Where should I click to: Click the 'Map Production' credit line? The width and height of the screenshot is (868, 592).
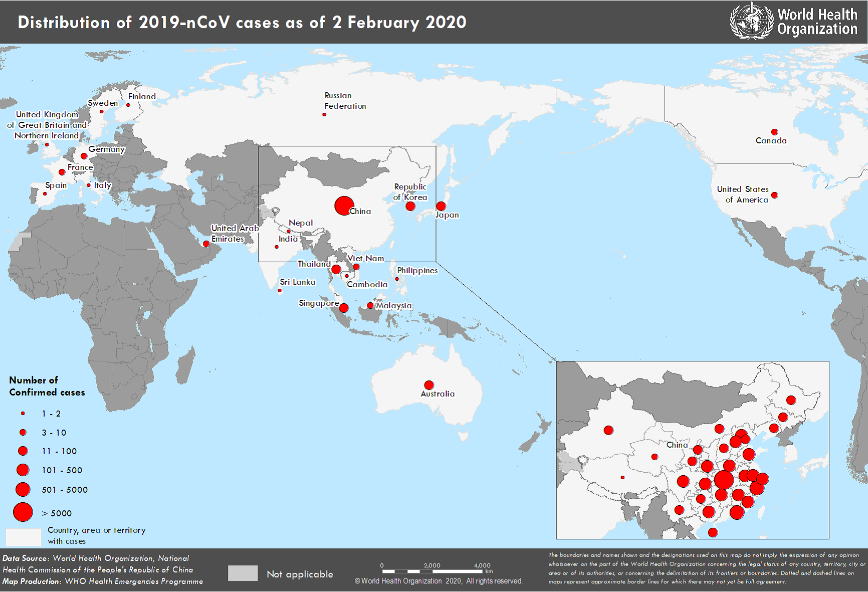coord(103,581)
